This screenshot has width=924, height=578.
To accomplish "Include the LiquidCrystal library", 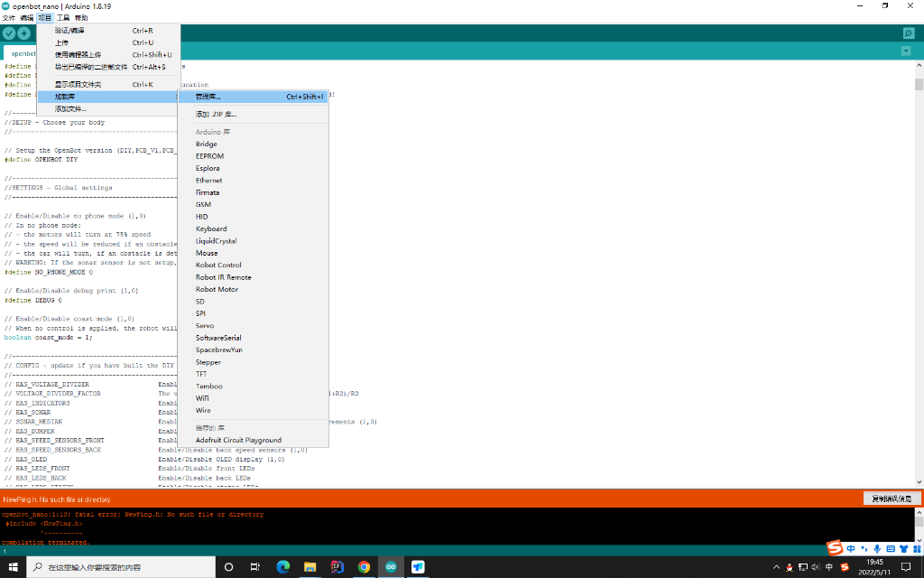I will (x=254, y=240).
